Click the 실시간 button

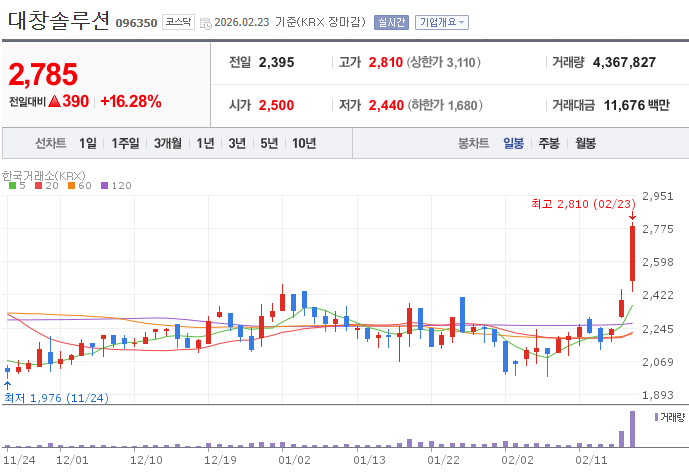point(391,22)
